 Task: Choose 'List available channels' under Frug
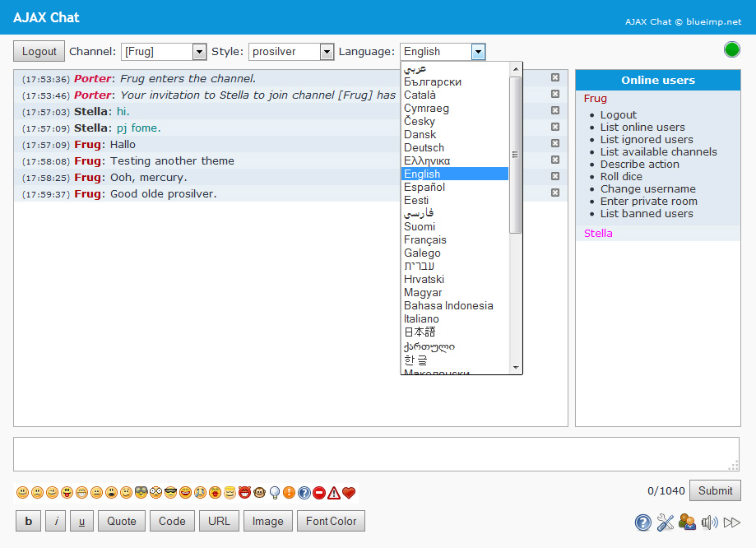coord(658,151)
